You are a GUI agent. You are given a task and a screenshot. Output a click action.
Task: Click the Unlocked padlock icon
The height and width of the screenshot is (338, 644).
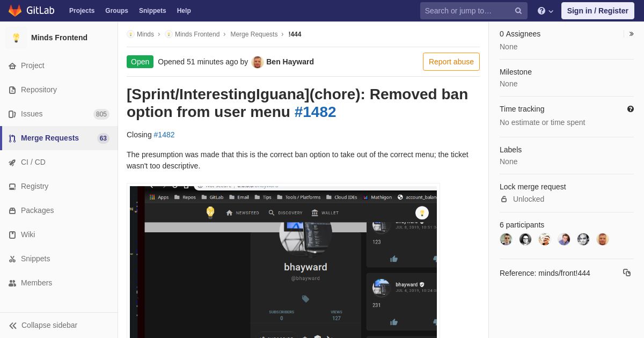(504, 199)
